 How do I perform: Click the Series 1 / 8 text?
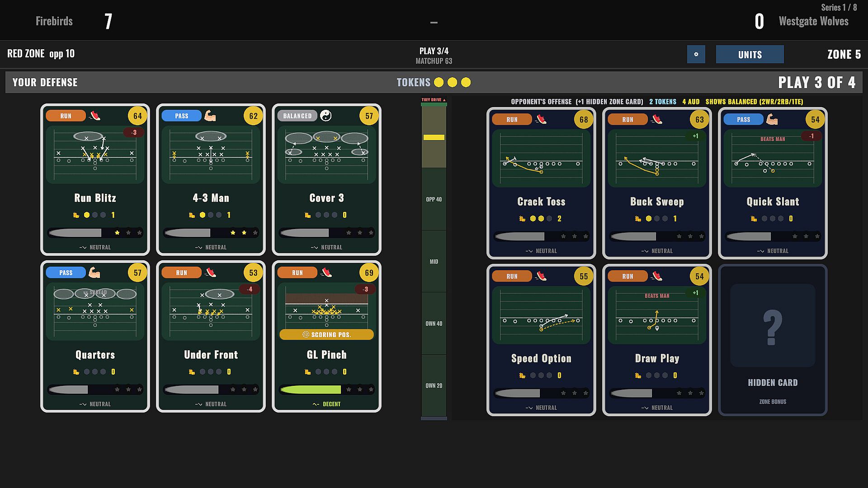(839, 7)
